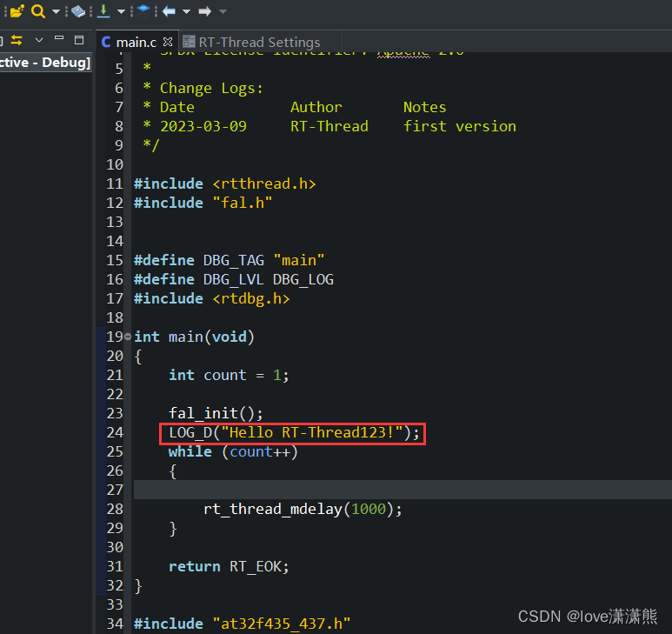Toggle link with editor arrows icon
672x634 pixels.
pyautogui.click(x=17, y=40)
